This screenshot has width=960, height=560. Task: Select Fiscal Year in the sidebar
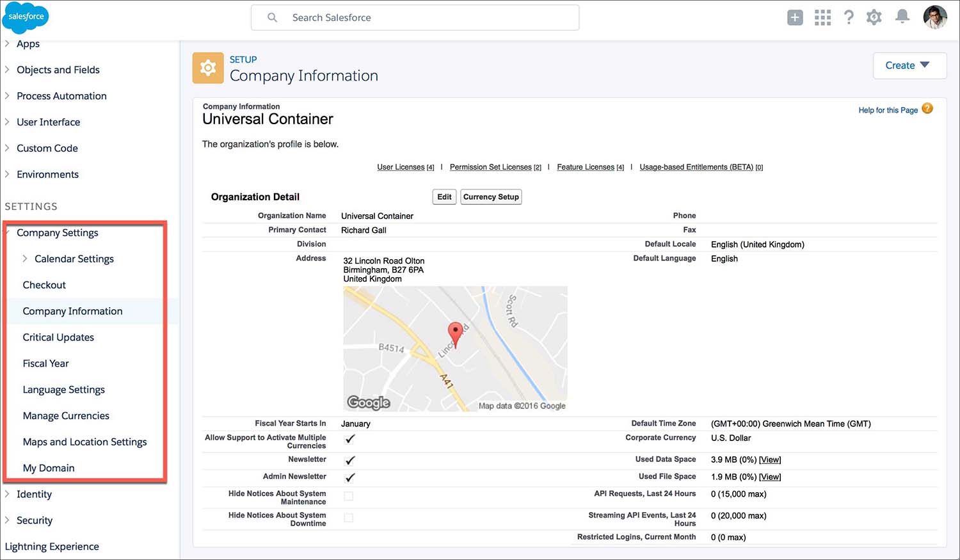point(45,364)
